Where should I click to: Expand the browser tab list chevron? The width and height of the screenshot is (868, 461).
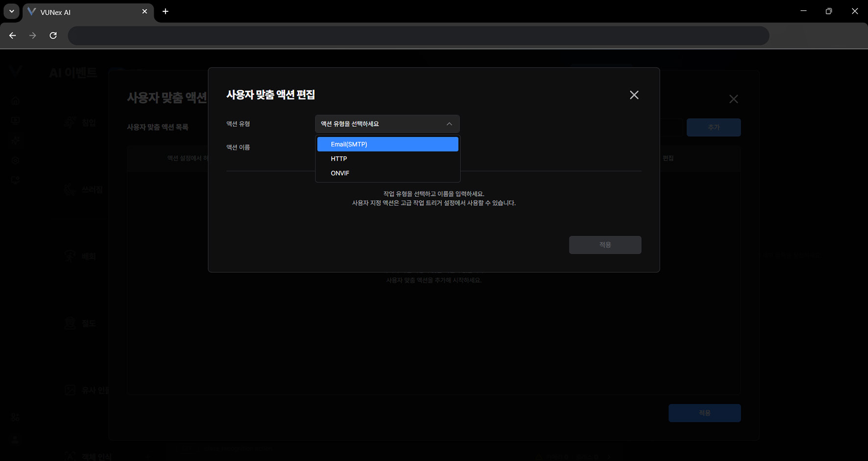(x=11, y=11)
